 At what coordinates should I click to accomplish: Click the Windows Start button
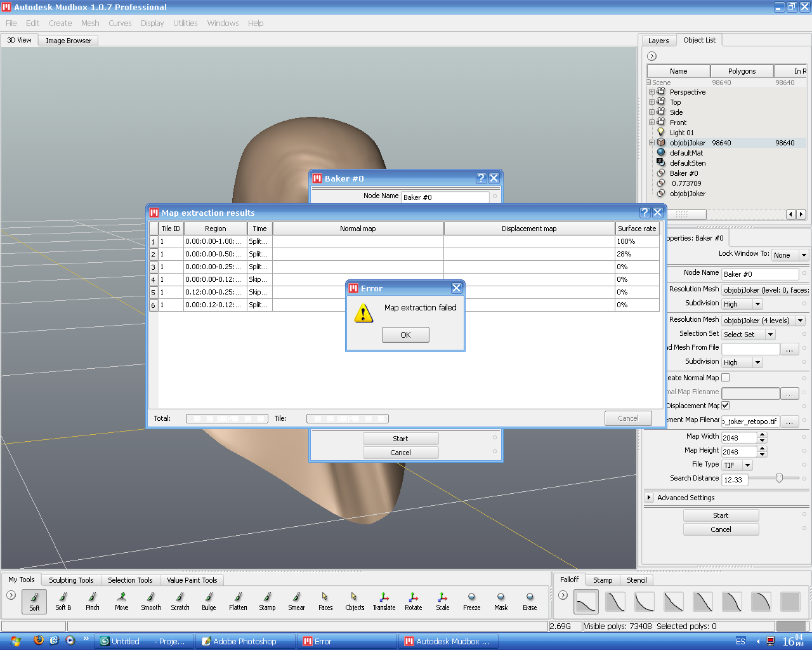point(15,641)
